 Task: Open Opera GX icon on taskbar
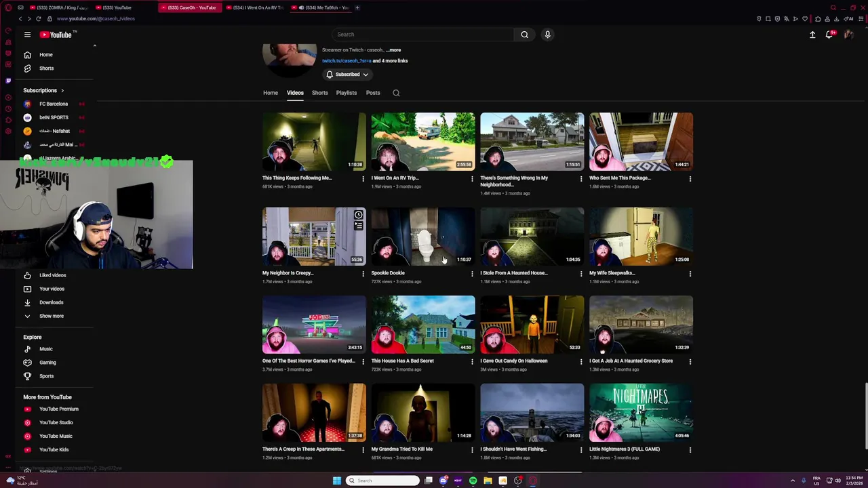click(x=533, y=481)
